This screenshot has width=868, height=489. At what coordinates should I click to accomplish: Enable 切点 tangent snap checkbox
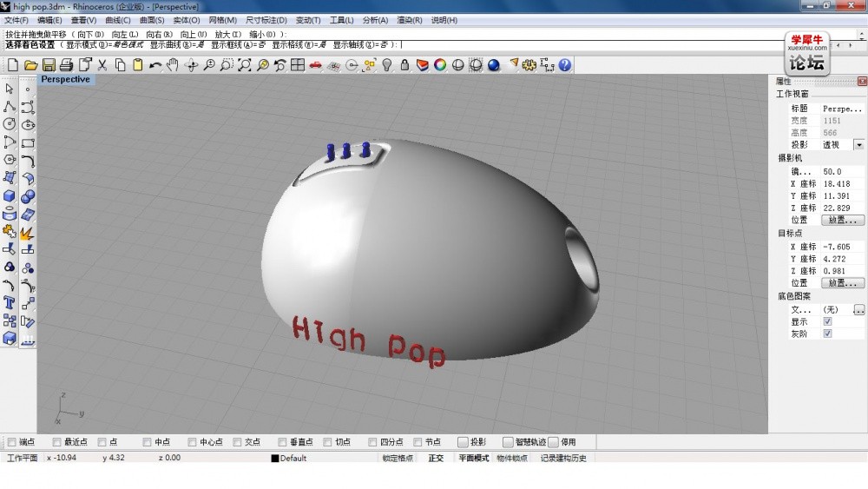tap(327, 442)
